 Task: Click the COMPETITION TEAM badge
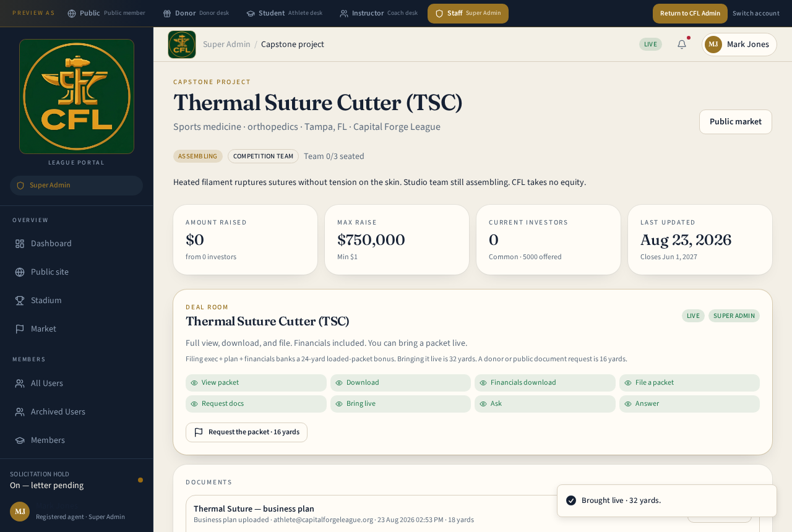pyautogui.click(x=263, y=157)
